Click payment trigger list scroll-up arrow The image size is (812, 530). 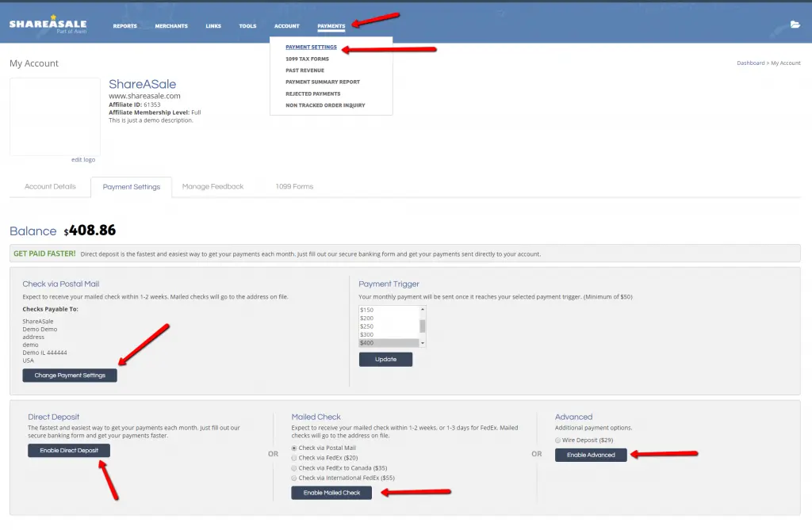[x=423, y=310]
